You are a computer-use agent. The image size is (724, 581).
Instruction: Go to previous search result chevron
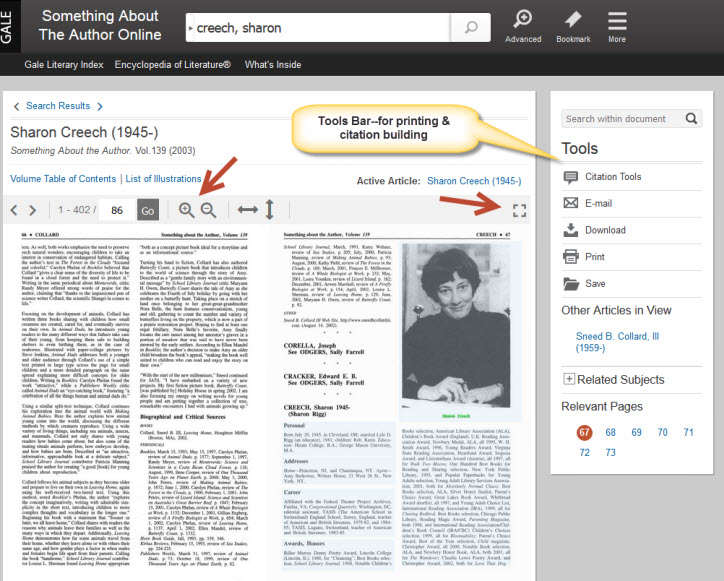[x=17, y=106]
